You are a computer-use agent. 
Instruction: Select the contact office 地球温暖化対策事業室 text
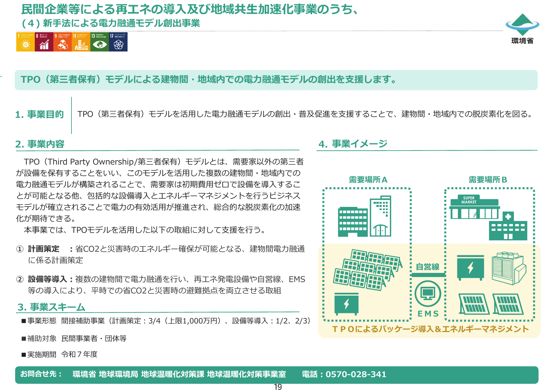point(246,374)
